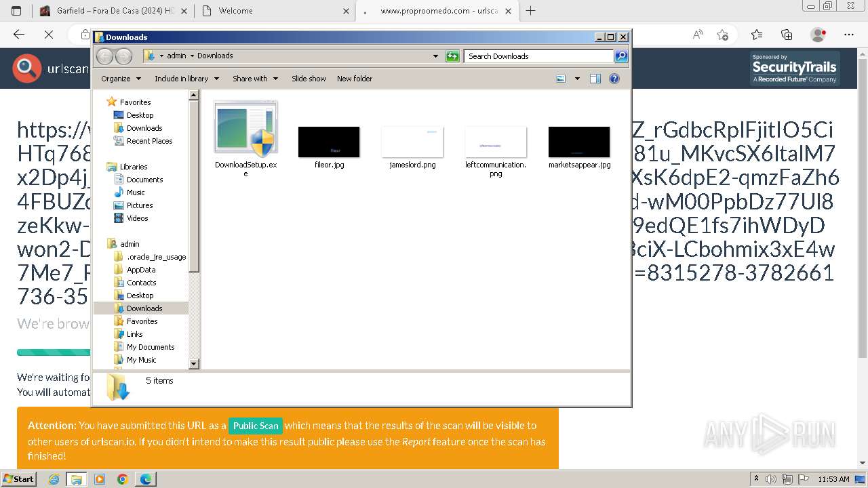Viewport: 868px width, 488px height.
Task: Select Pictures library
Action: click(140, 205)
